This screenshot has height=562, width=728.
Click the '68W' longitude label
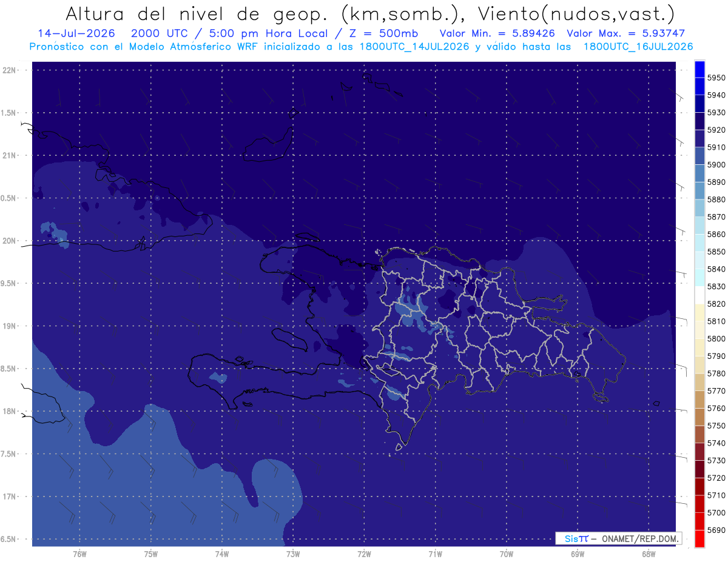649,554
